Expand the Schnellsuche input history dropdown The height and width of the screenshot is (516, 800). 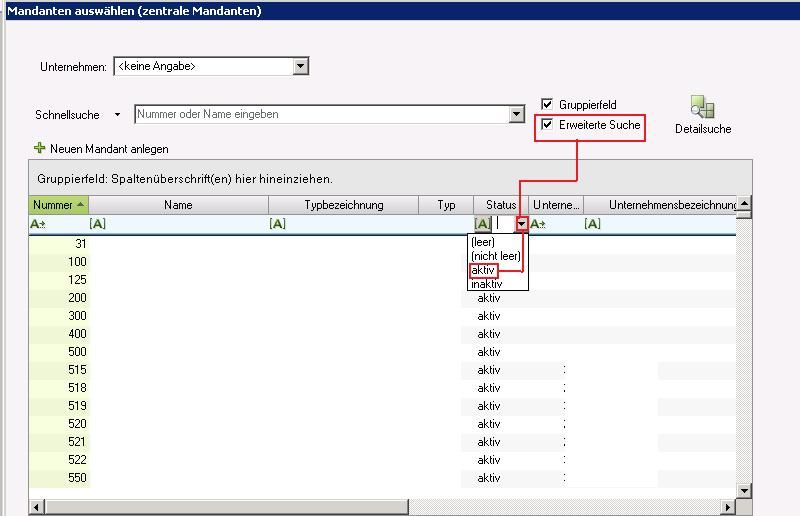pyautogui.click(x=516, y=114)
